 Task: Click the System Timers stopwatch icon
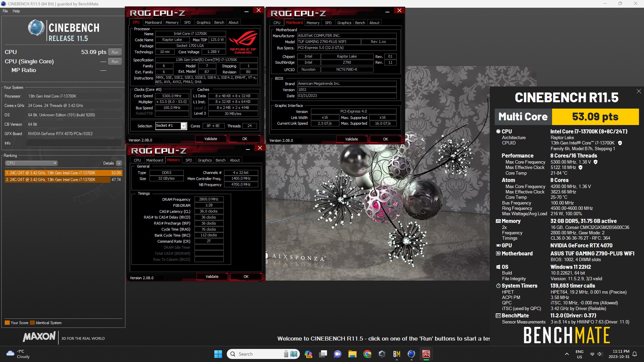pos(498,286)
